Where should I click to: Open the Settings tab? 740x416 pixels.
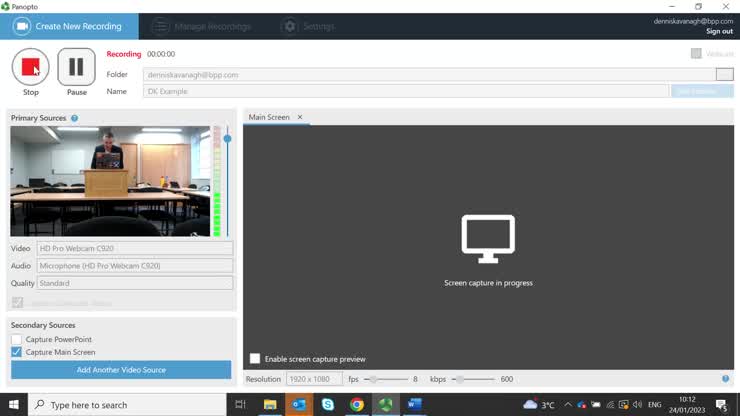(308, 26)
